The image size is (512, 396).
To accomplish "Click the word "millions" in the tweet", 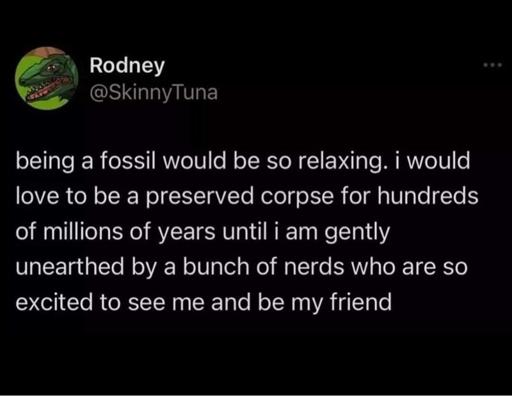I will 83,232.
